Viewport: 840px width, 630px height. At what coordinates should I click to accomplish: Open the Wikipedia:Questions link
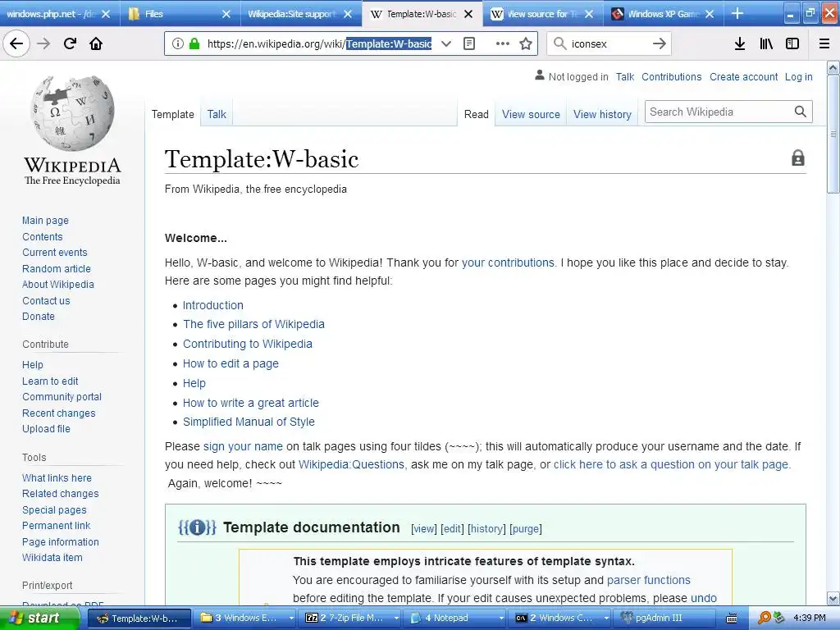click(x=351, y=464)
